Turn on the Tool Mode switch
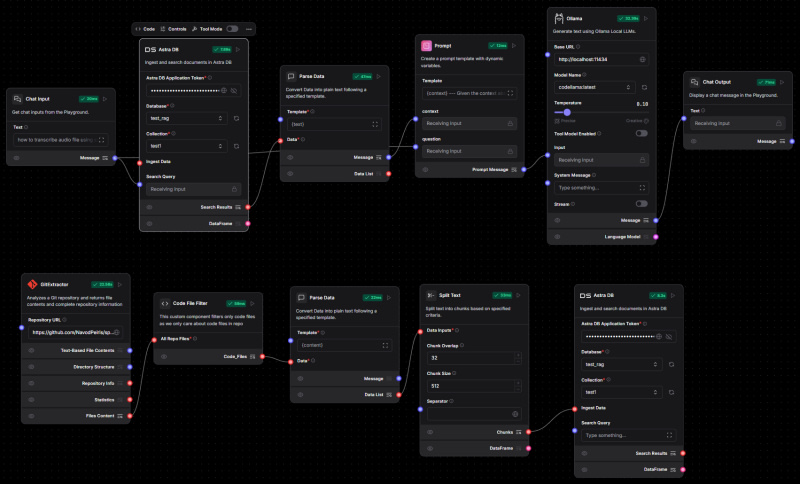The width and height of the screenshot is (800, 484). click(x=232, y=29)
